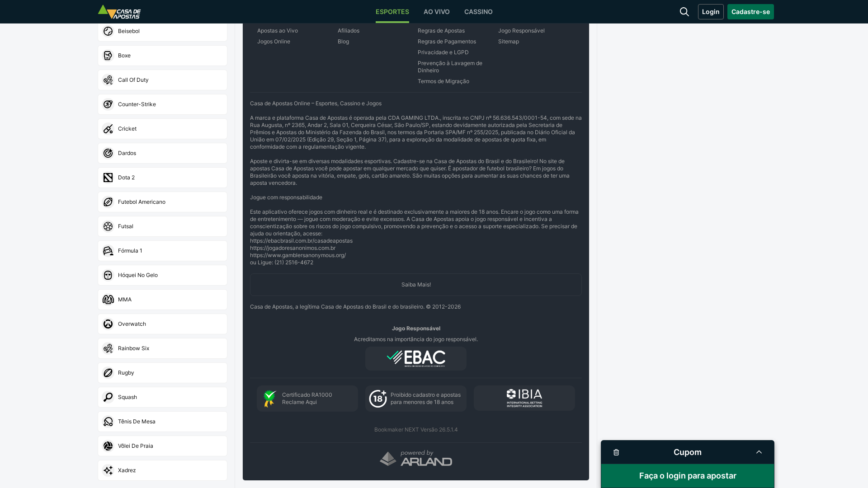Click the Saiba Mais! button
Image resolution: width=868 pixels, height=488 pixels.
[416, 285]
